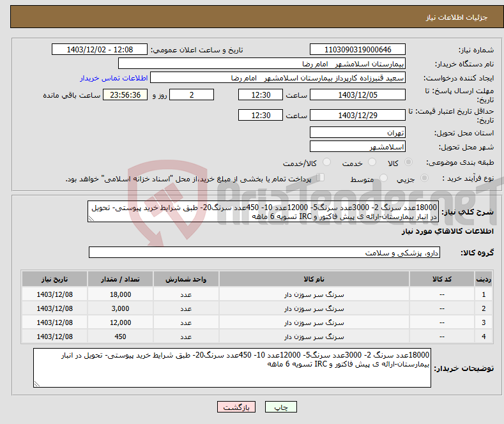Click the request creator name field

pyautogui.click(x=278, y=78)
